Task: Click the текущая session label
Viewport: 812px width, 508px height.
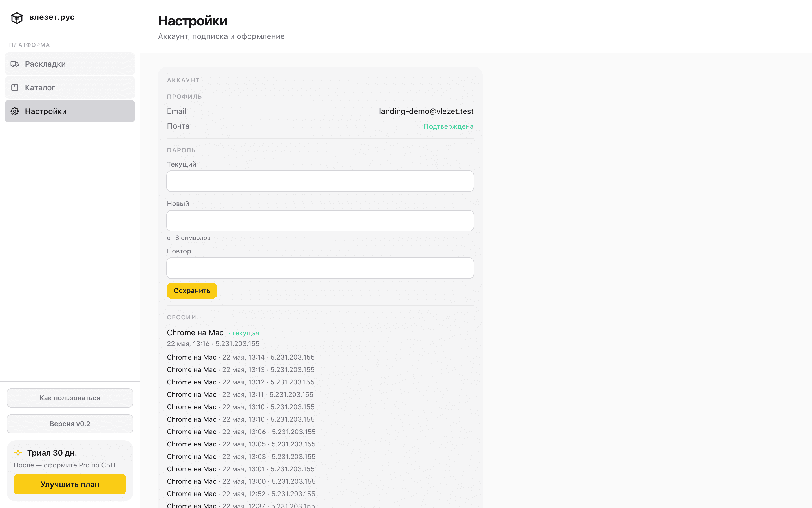Action: pos(246,333)
